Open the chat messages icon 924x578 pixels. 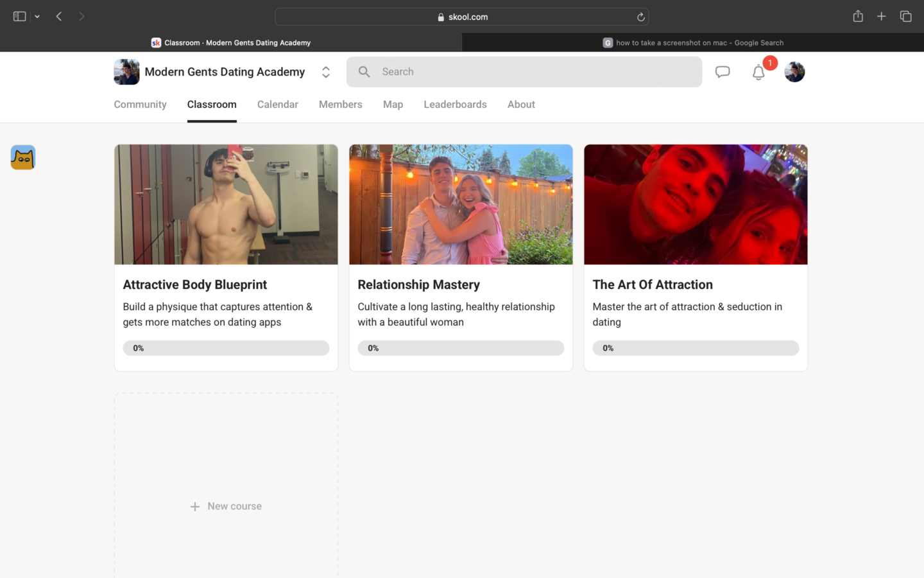pyautogui.click(x=723, y=72)
